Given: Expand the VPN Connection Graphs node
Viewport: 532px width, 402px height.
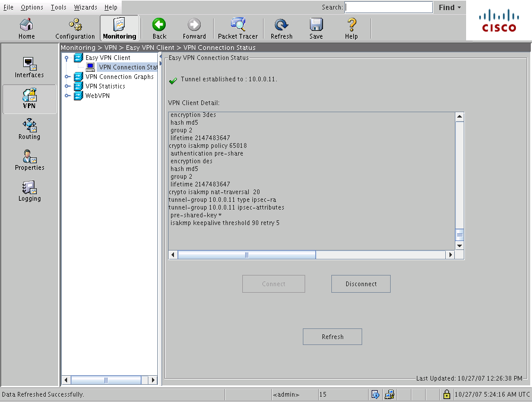Looking at the screenshot, I should [x=67, y=77].
